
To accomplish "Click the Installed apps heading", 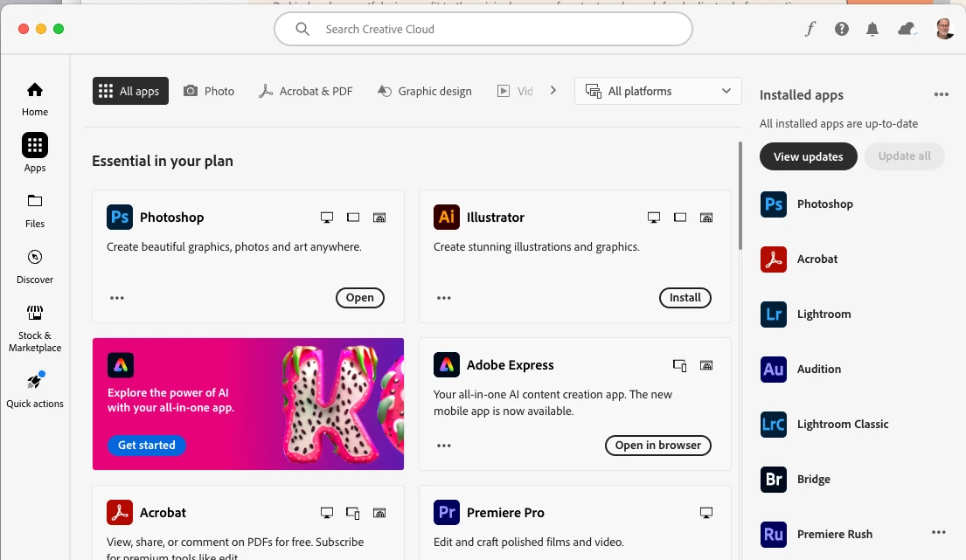I will pyautogui.click(x=802, y=95).
